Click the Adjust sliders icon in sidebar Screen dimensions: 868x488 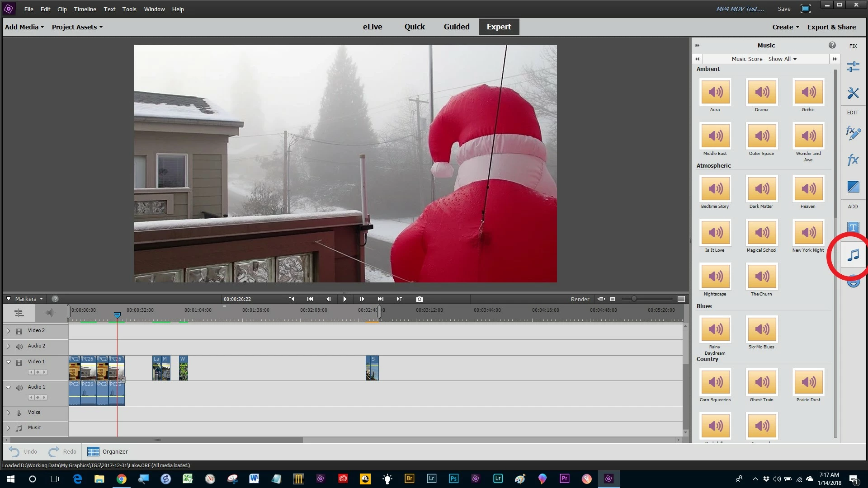(x=853, y=67)
